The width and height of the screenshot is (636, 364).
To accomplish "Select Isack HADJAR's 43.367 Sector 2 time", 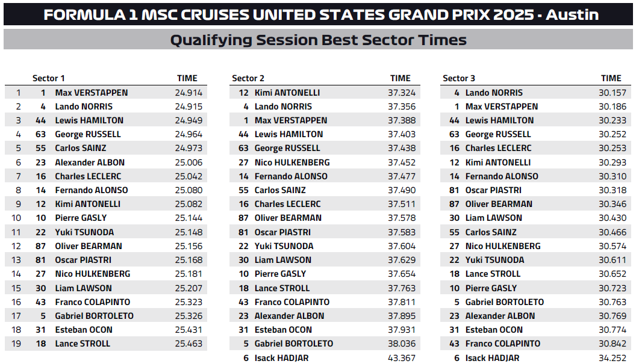I will point(402,358).
